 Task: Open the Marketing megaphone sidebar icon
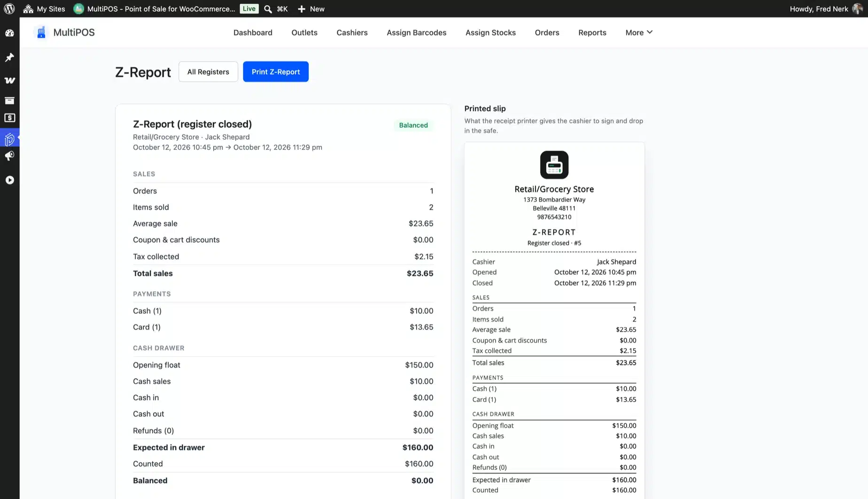tap(9, 156)
